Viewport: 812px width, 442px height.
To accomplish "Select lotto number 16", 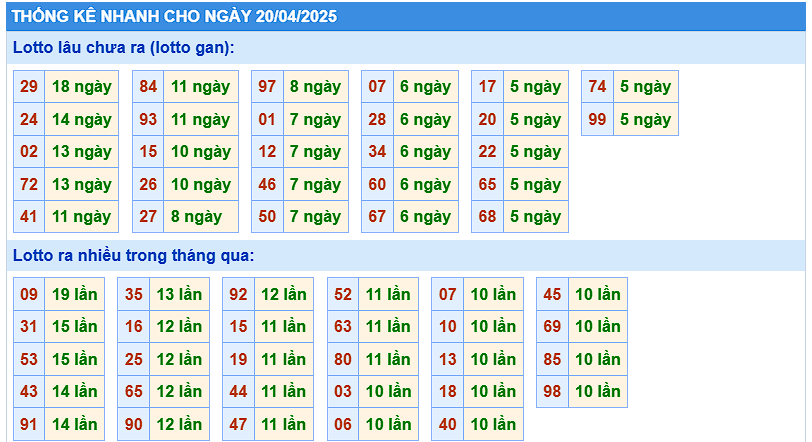I will click(x=134, y=327).
